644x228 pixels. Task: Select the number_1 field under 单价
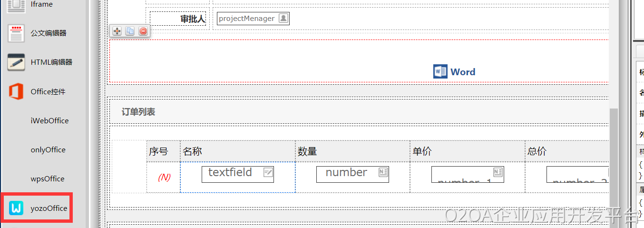pos(467,175)
